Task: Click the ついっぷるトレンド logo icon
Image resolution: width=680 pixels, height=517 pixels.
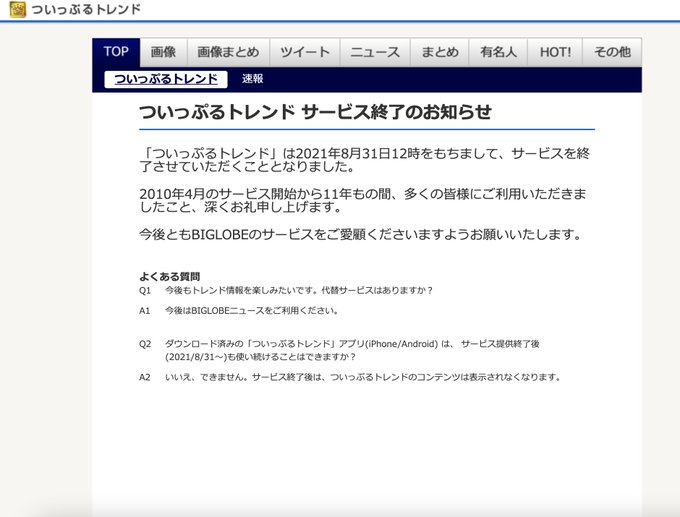Action: coord(17,9)
